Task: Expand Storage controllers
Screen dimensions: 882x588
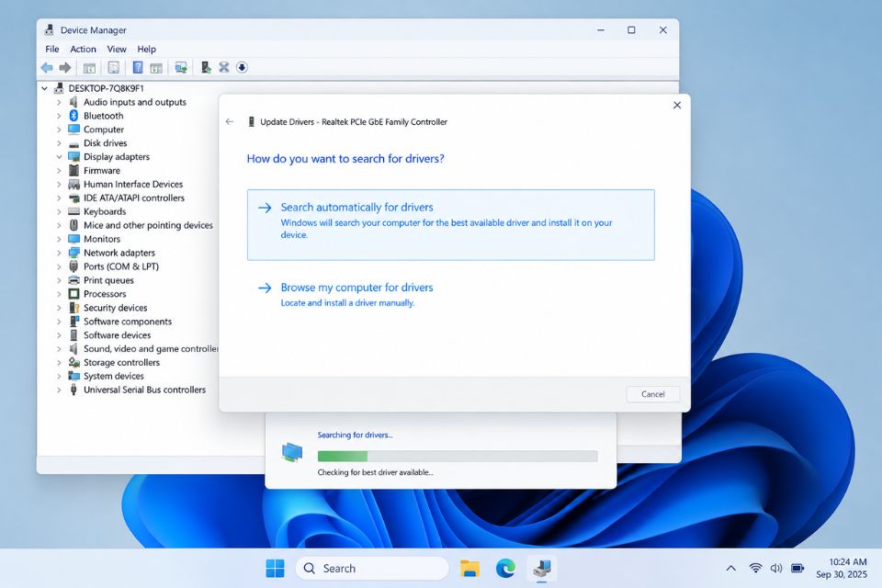Action: point(59,362)
